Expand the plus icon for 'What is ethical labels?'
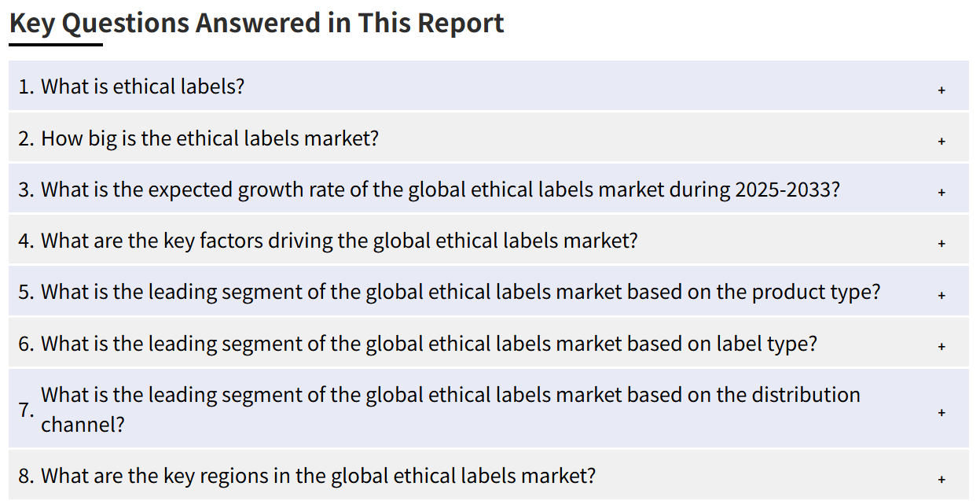980x501 pixels. click(x=941, y=90)
